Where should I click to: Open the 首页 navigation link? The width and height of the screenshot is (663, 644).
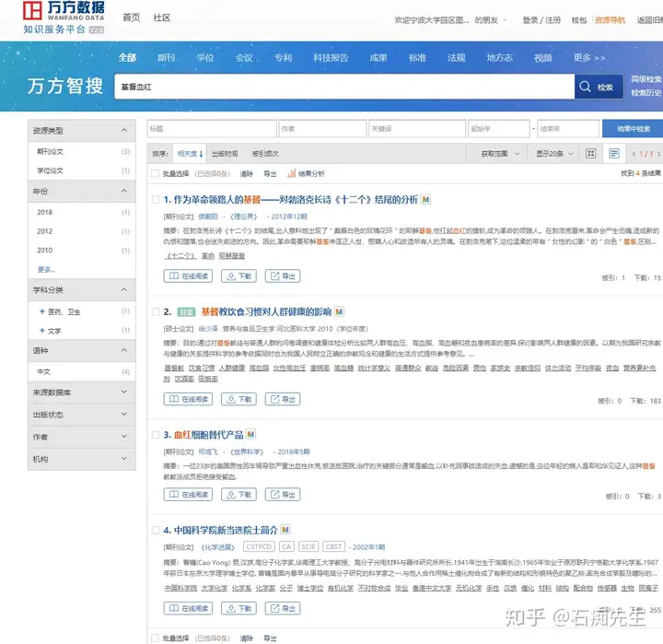131,18
